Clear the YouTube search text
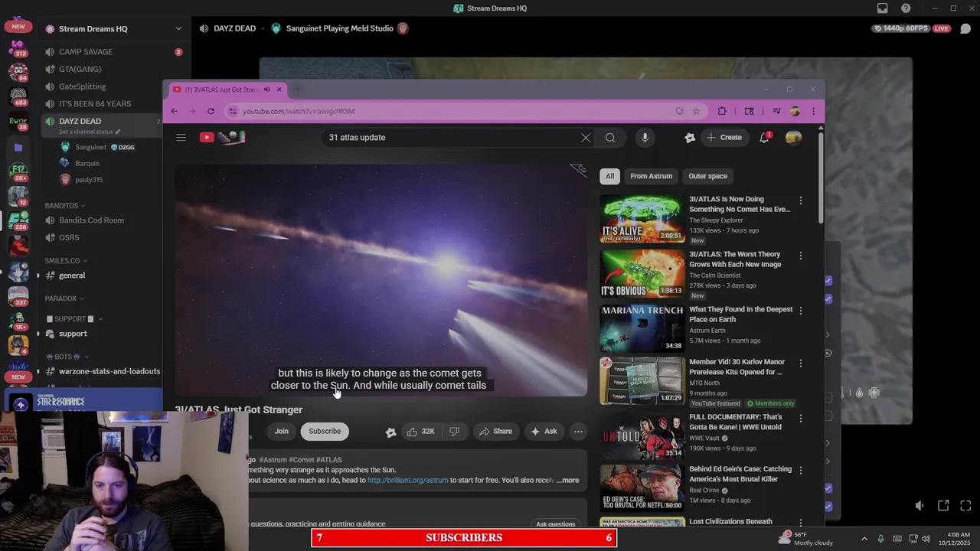Viewport: 980px width, 551px height. pos(586,138)
